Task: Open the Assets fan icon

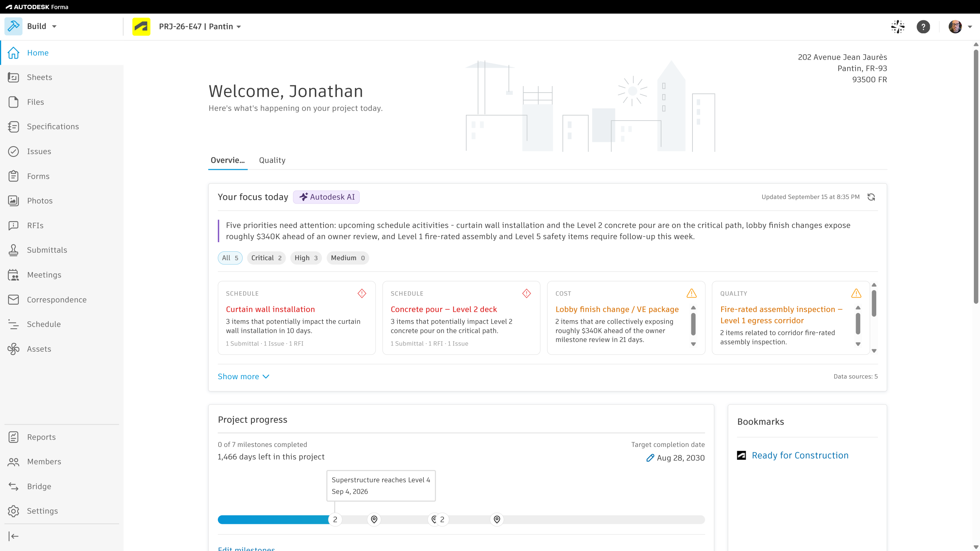Action: 13,349
